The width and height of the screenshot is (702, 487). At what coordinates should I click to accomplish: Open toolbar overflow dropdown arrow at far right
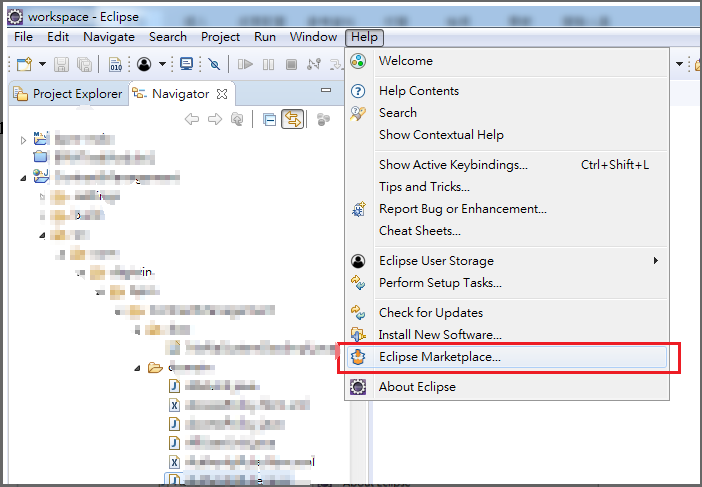pos(679,64)
